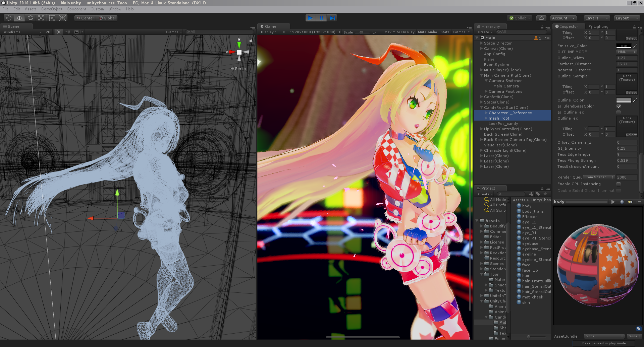The image size is (644, 347).
Task: Click Create in the Project panel
Action: click(x=485, y=194)
